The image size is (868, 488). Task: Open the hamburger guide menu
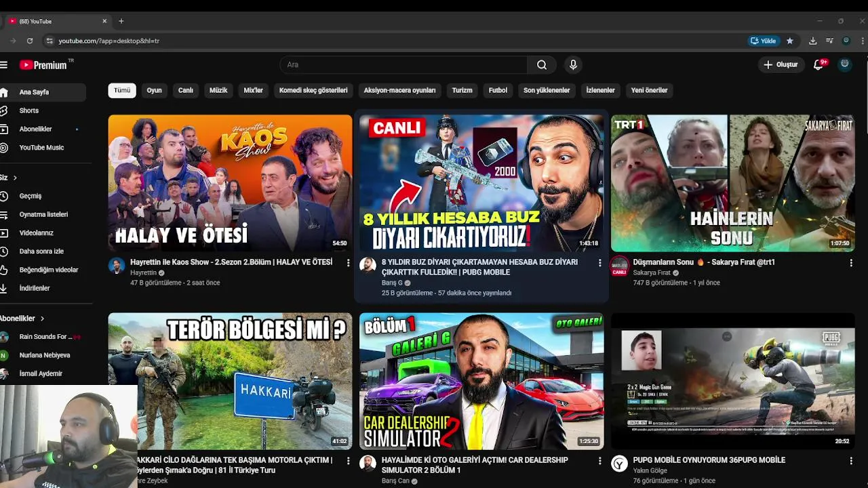(x=3, y=65)
